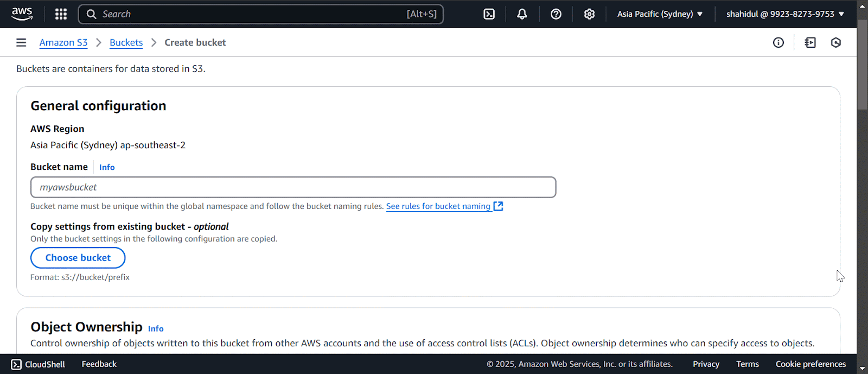This screenshot has width=868, height=374.
Task: Open the help question mark icon
Action: tap(556, 14)
